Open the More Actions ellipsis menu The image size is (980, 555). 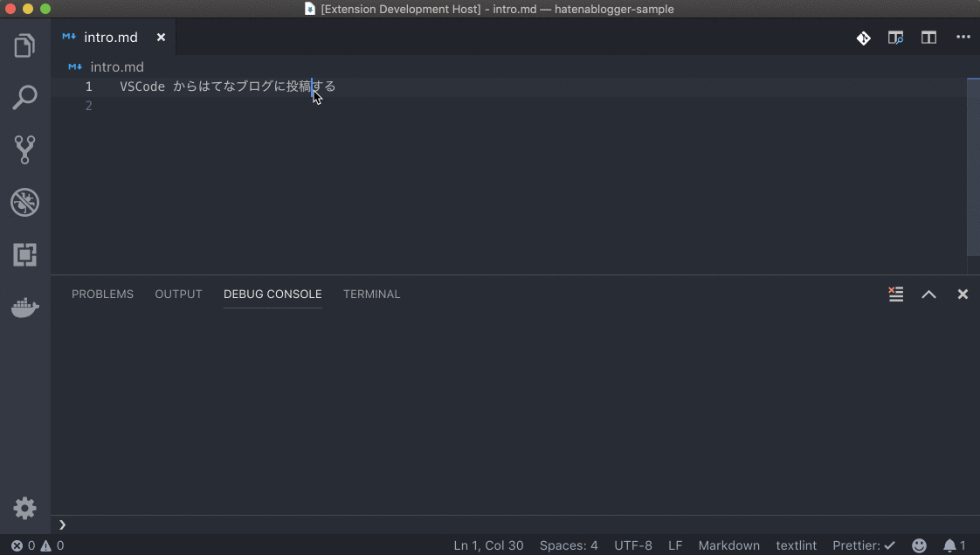[x=963, y=37]
